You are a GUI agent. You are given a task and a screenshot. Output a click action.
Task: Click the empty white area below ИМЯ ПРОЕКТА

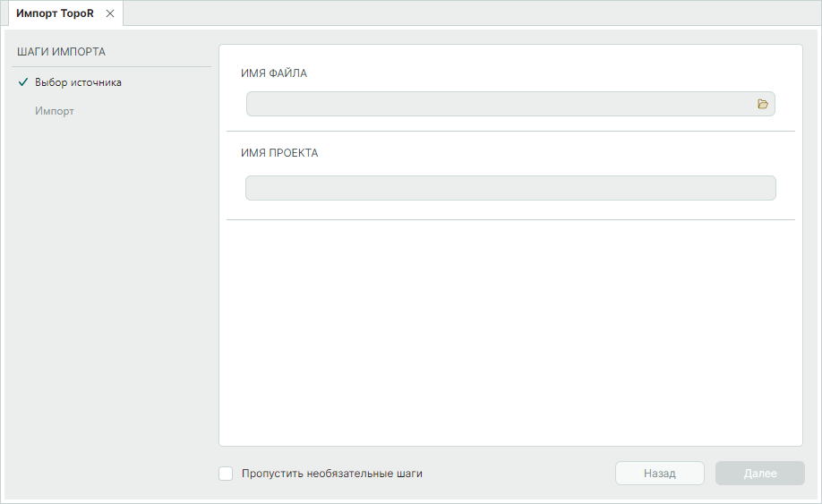click(x=510, y=331)
